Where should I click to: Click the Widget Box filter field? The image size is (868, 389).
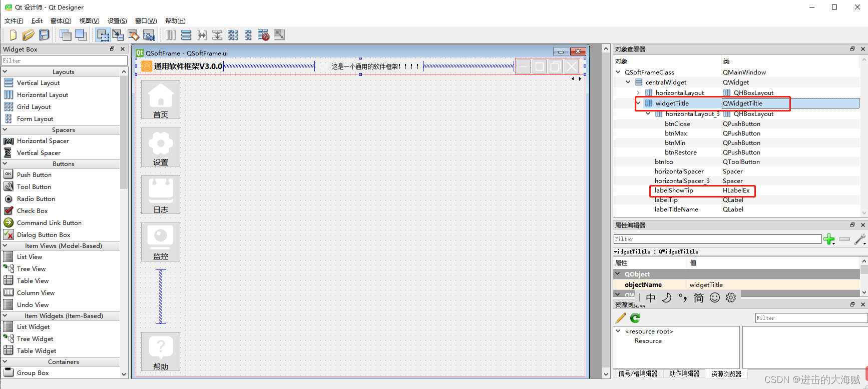coord(65,60)
